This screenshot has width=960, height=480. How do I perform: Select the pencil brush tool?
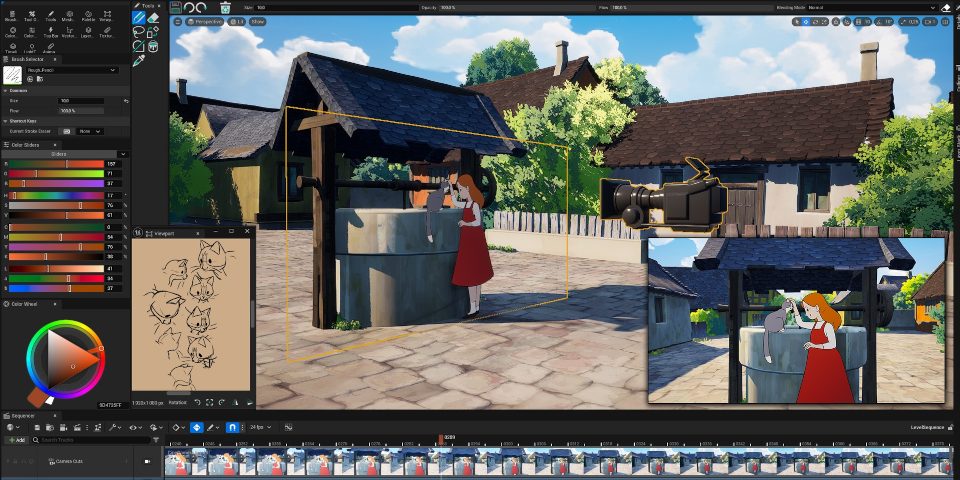(139, 18)
